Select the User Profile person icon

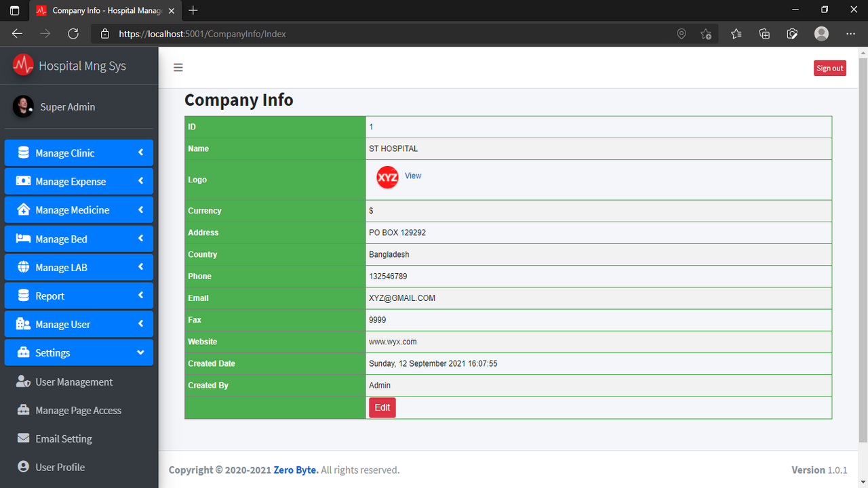(23, 466)
